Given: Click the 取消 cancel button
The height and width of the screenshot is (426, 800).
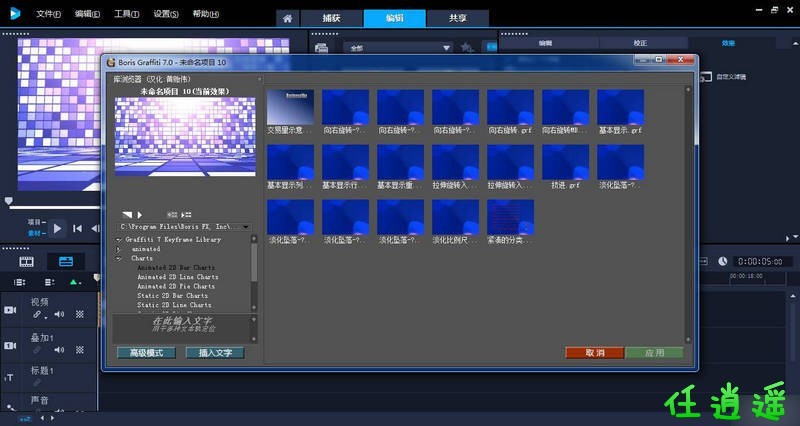Looking at the screenshot, I should pos(594,353).
